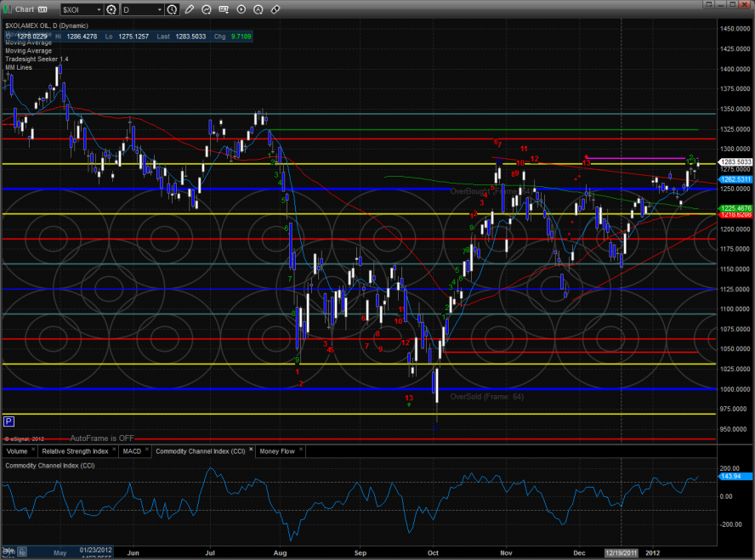The width and height of the screenshot is (755, 560).
Task: Click the Chg value 9.7109
Action: coord(241,37)
